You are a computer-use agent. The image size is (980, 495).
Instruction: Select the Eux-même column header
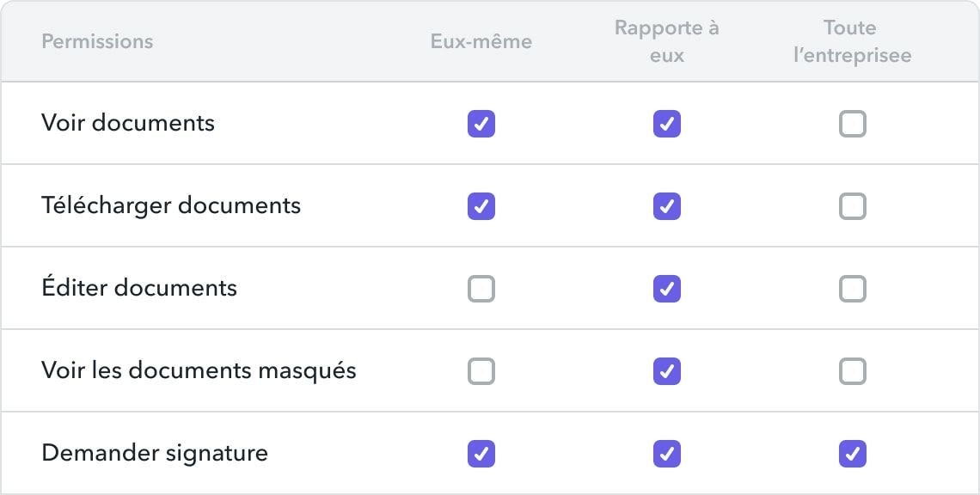481,41
